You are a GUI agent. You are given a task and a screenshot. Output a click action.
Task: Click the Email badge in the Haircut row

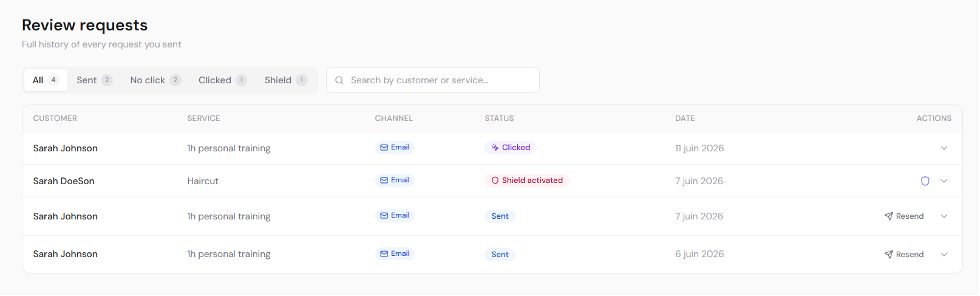(395, 180)
